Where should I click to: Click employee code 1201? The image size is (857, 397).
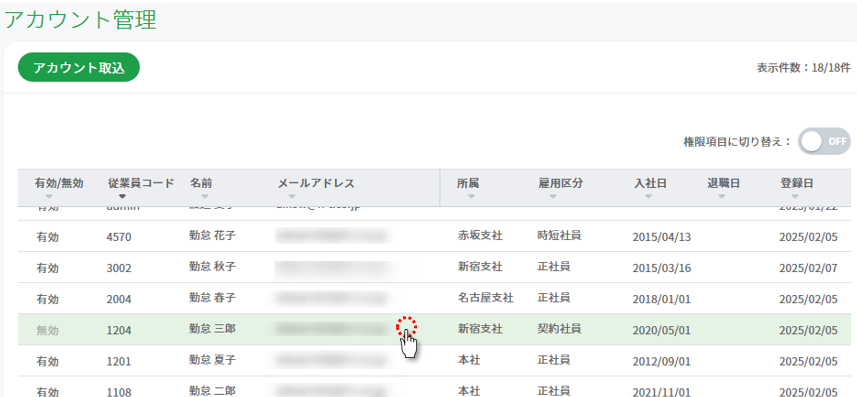click(119, 361)
